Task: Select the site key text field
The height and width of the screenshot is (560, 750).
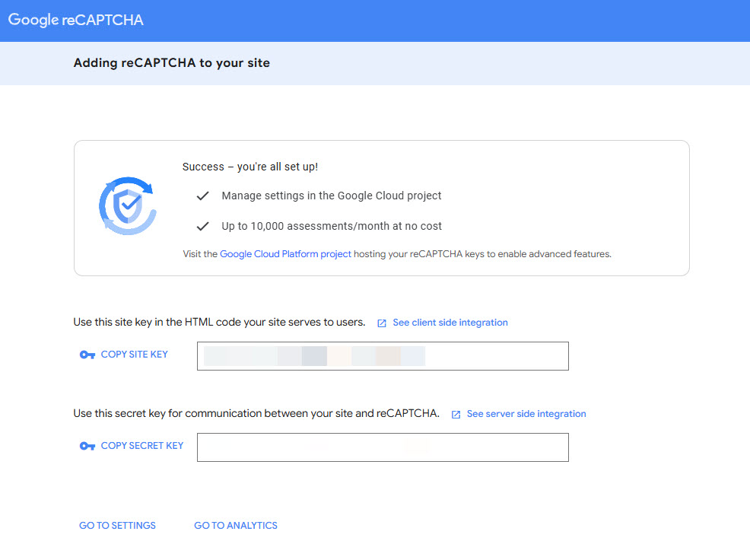Action: (383, 356)
